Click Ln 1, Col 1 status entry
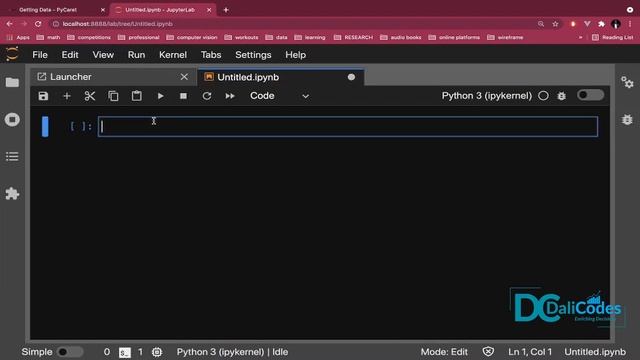This screenshot has height=360, width=640. pos(530,352)
